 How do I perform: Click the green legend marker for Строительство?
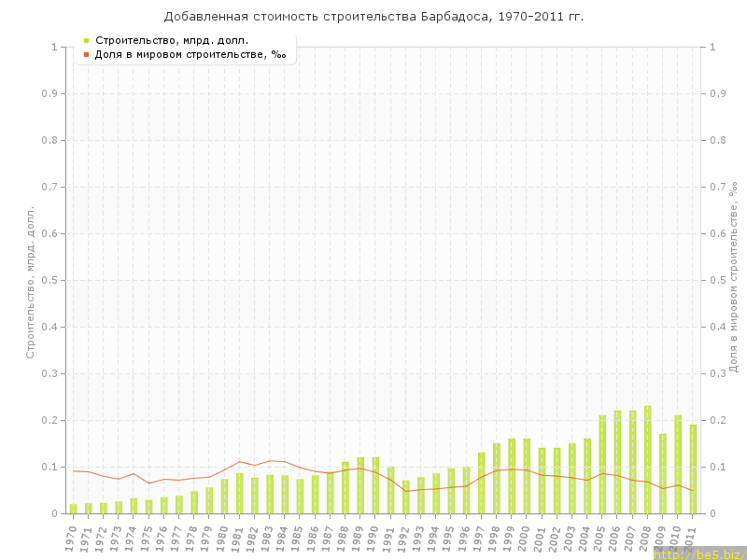(x=86, y=40)
